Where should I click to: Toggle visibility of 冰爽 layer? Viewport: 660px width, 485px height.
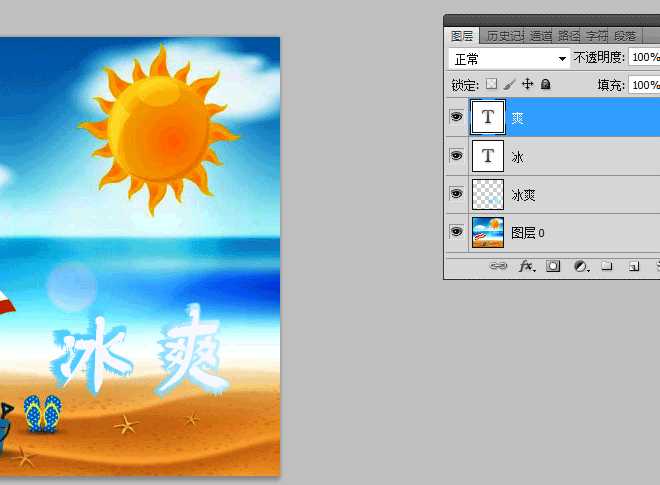coord(456,194)
